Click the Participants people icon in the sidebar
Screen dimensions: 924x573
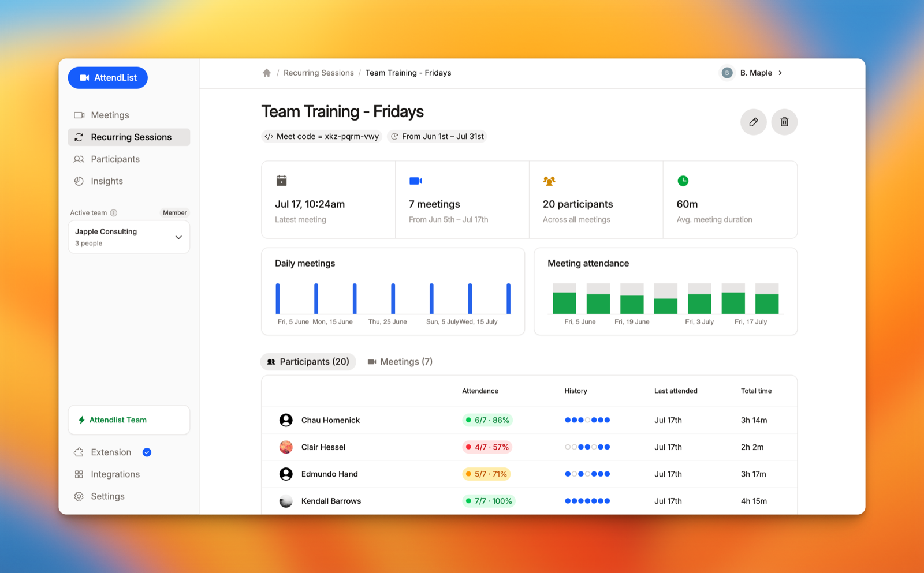79,159
